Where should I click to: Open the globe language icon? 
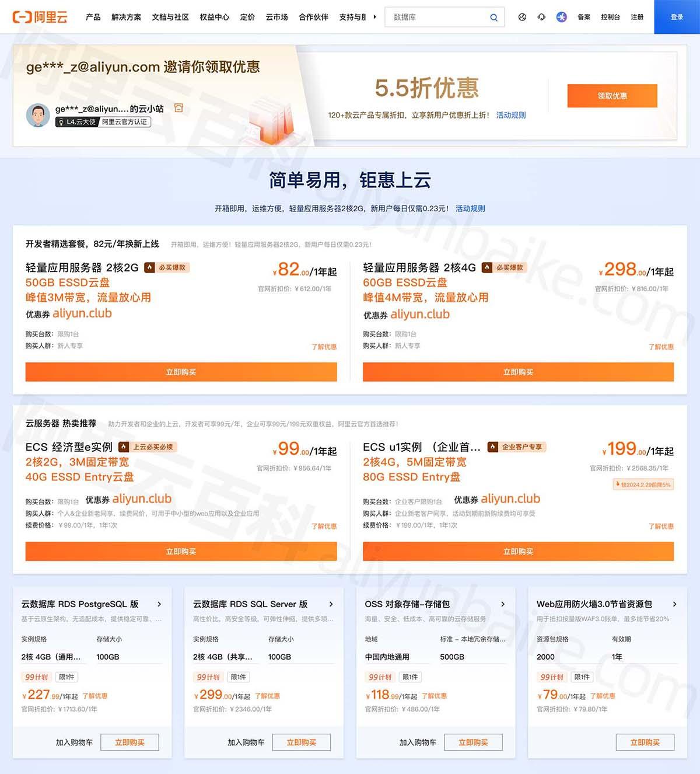point(522,17)
